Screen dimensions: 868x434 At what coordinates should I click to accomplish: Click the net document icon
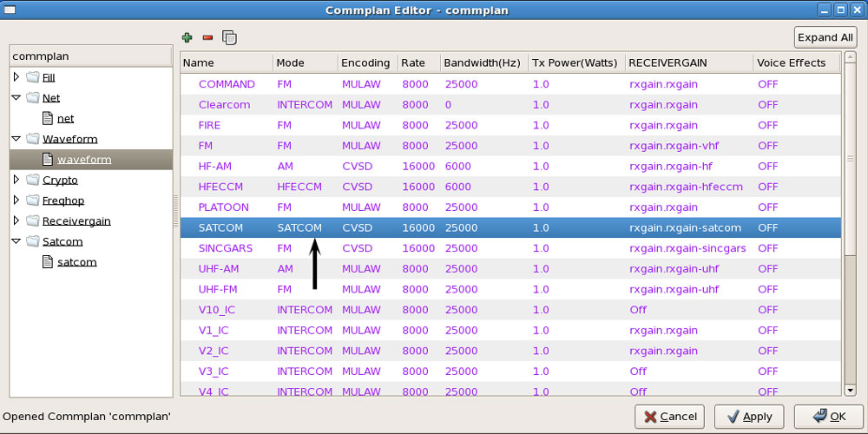point(48,118)
